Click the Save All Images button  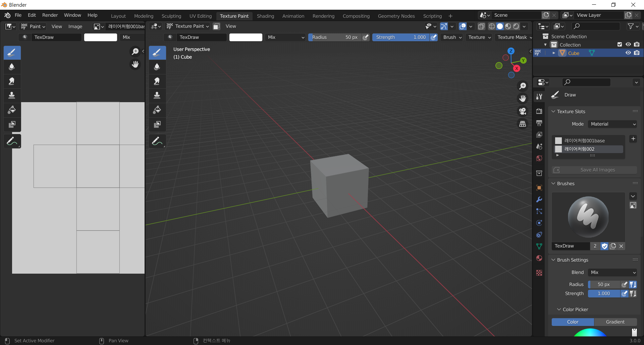594,170
